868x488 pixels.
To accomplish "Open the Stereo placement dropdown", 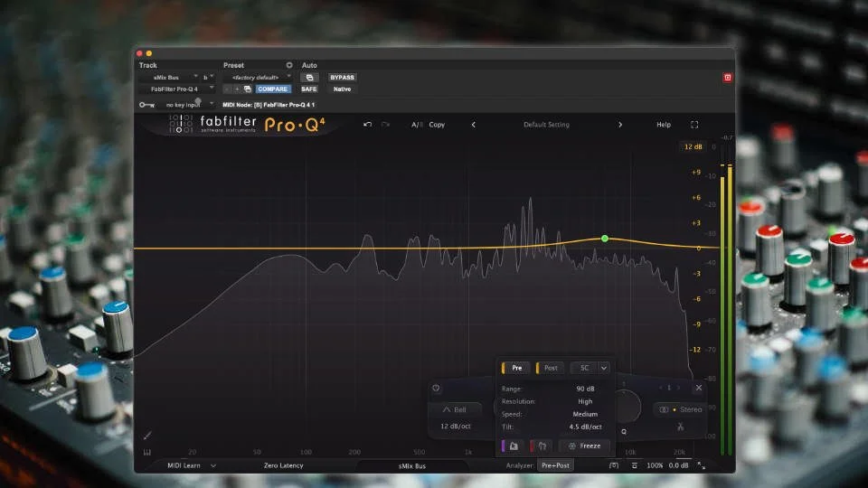I will [680, 410].
